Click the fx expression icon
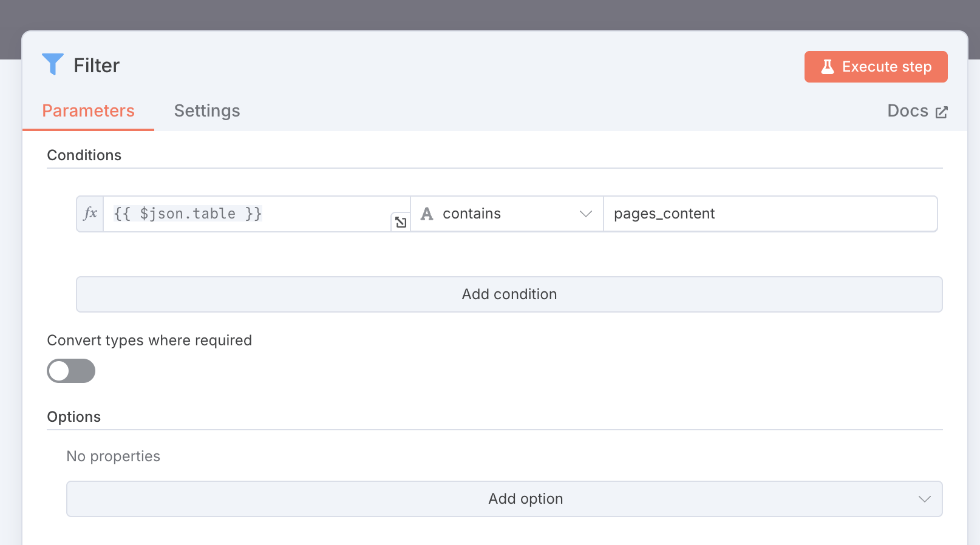Screen dimensions: 980x545 (x=90, y=214)
